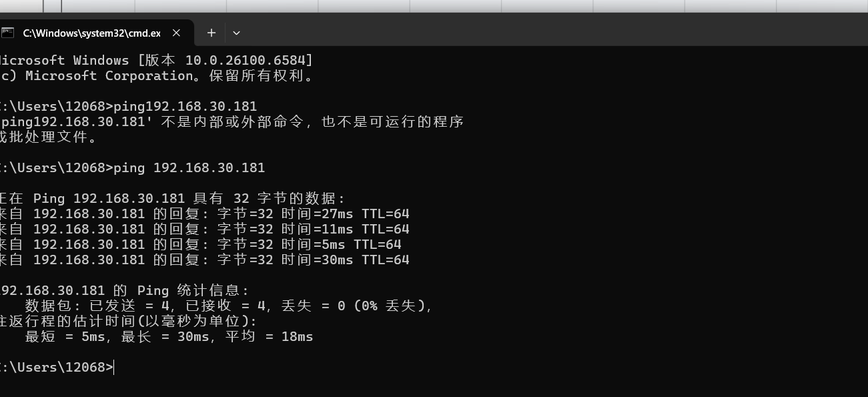
Task: Open a new tab with the plus icon
Action: (211, 33)
